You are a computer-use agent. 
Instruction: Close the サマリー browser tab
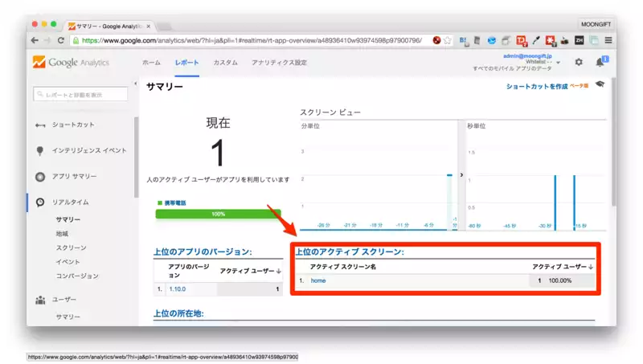[x=149, y=27]
